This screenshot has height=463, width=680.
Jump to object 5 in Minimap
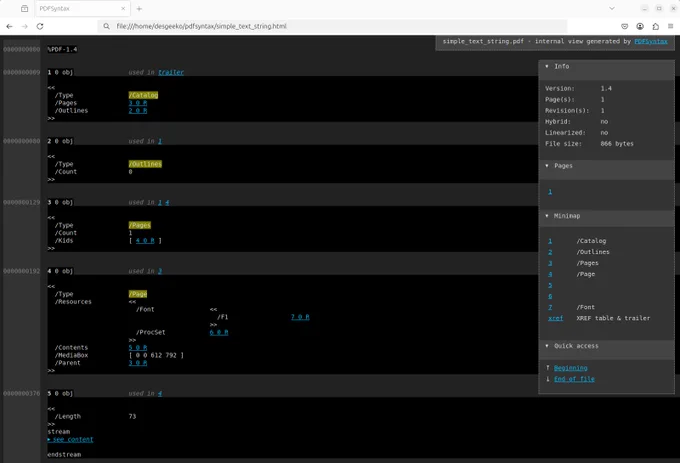pos(550,285)
